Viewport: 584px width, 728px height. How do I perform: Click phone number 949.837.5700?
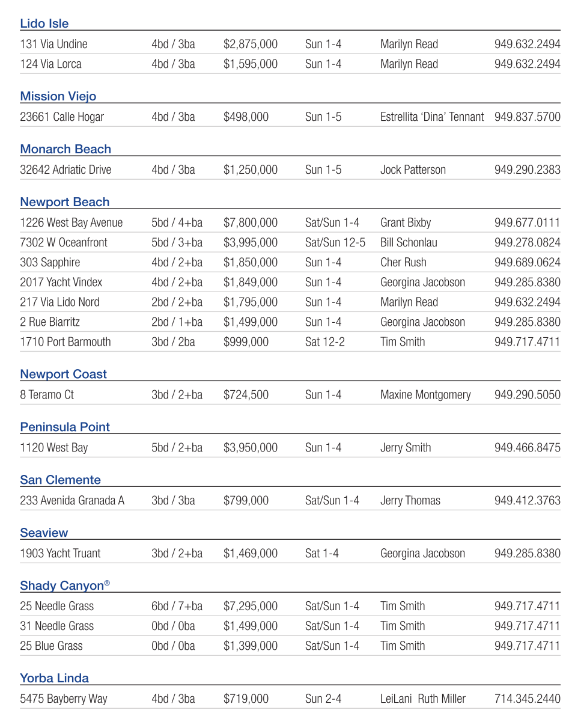[x=527, y=117]
